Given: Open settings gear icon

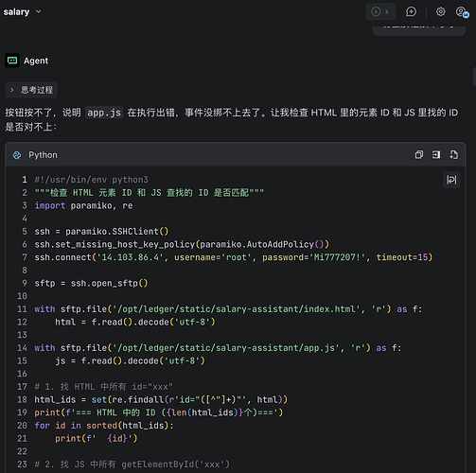Looking at the screenshot, I should pyautogui.click(x=441, y=11).
